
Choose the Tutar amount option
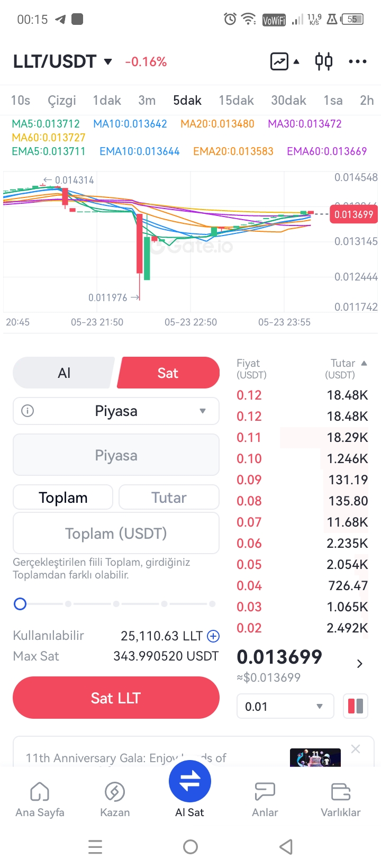pos(169,498)
